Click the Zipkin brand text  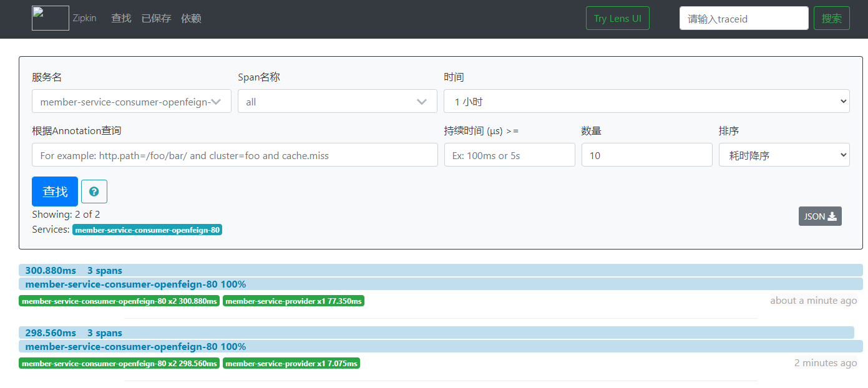coord(85,18)
